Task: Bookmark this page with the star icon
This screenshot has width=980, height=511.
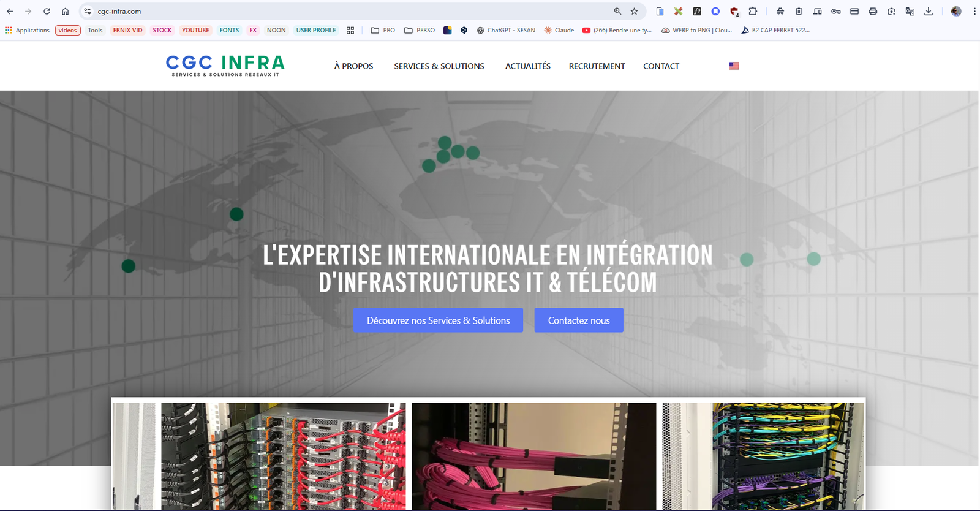Action: click(x=635, y=12)
